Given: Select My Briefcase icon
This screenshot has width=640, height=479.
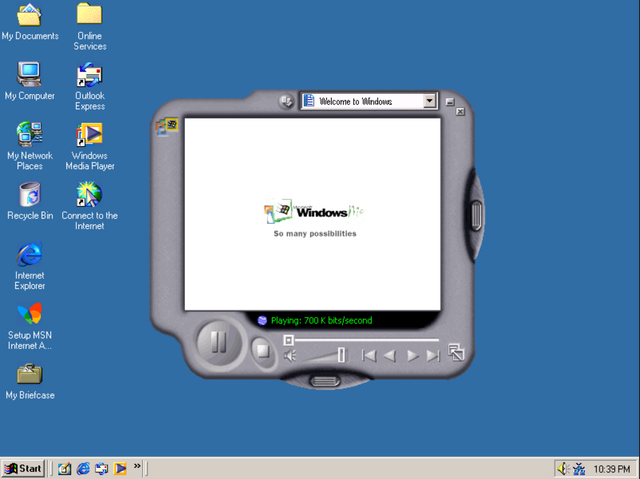Looking at the screenshot, I should click(x=30, y=381).
